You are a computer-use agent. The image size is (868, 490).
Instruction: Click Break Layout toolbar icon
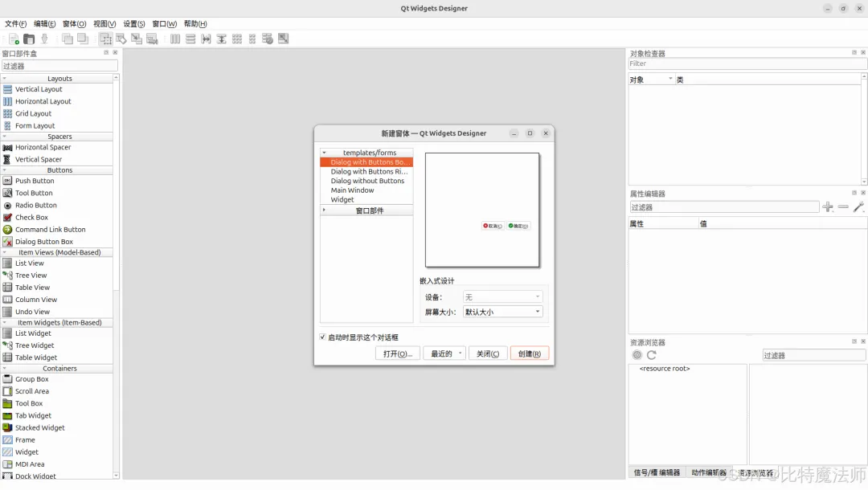tap(268, 39)
